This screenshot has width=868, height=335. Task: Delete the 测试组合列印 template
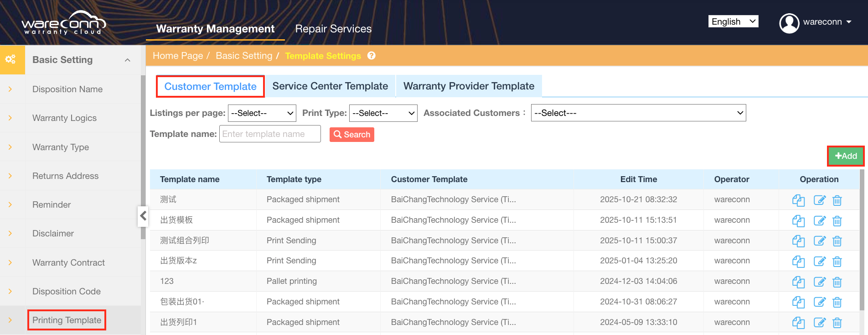point(837,241)
